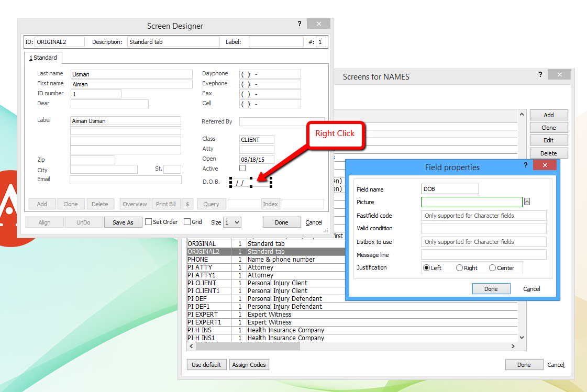Viewport: 587px width, 392px height.
Task: Switch to the 1 Standard tab
Action: point(43,58)
